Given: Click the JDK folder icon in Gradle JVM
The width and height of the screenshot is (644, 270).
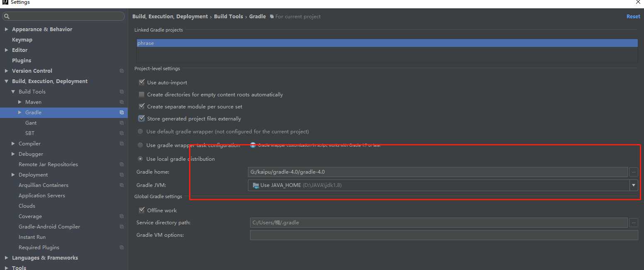Looking at the screenshot, I should 255,185.
